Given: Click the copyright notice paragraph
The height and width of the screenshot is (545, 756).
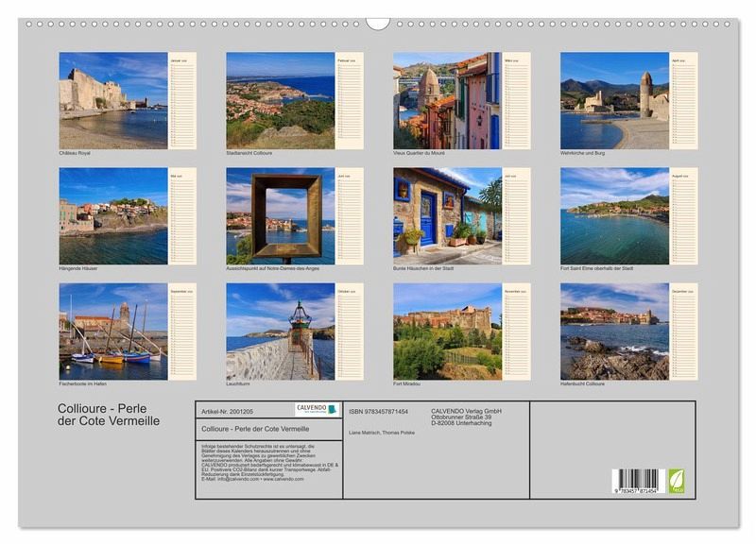Looking at the screenshot, I should (x=269, y=463).
